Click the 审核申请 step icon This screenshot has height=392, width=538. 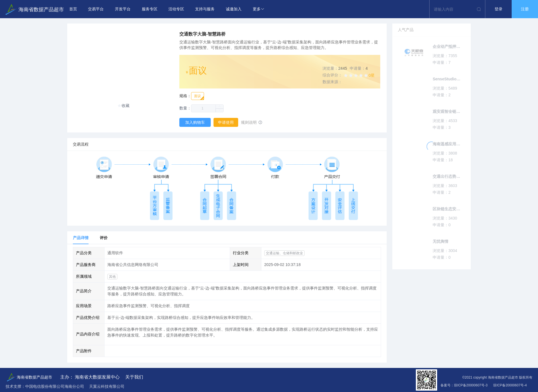(161, 164)
